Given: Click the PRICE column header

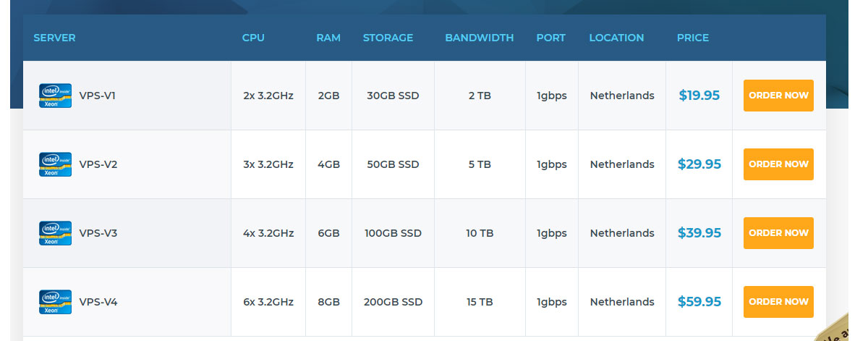Looking at the screenshot, I should point(693,38).
